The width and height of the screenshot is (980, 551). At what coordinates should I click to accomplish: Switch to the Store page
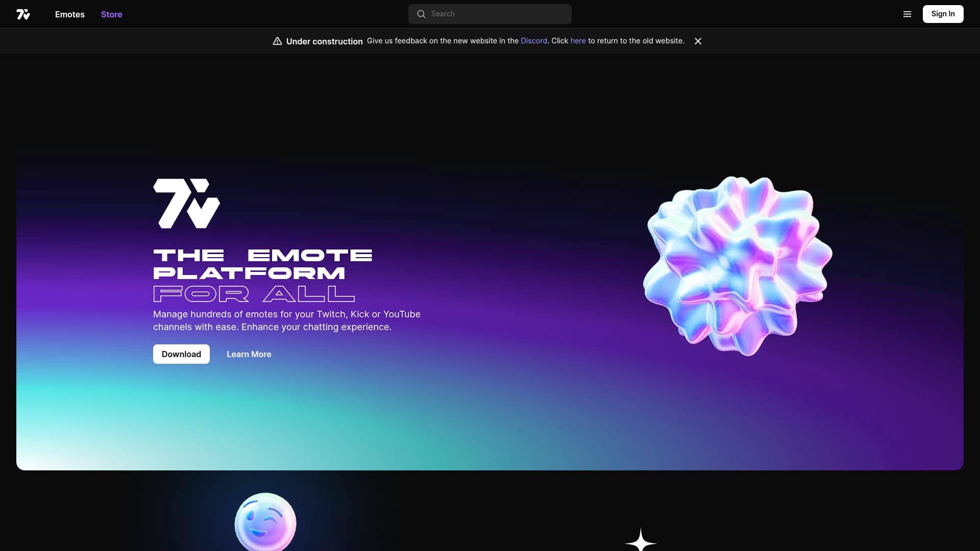click(111, 14)
